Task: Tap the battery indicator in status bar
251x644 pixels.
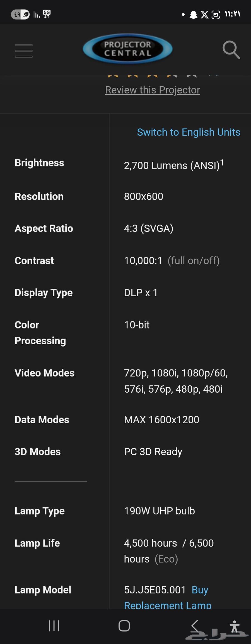Action: click(20, 14)
